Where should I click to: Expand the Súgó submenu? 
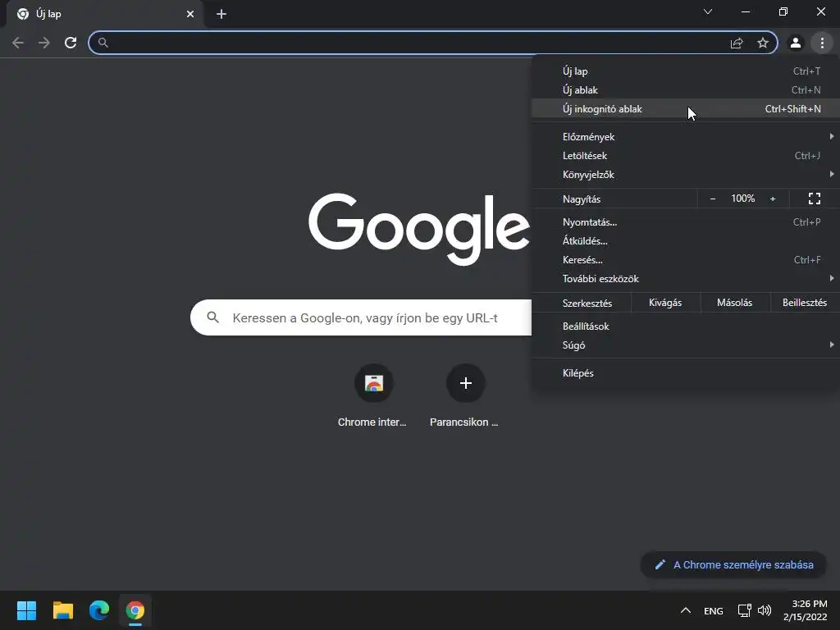pyautogui.click(x=685, y=345)
